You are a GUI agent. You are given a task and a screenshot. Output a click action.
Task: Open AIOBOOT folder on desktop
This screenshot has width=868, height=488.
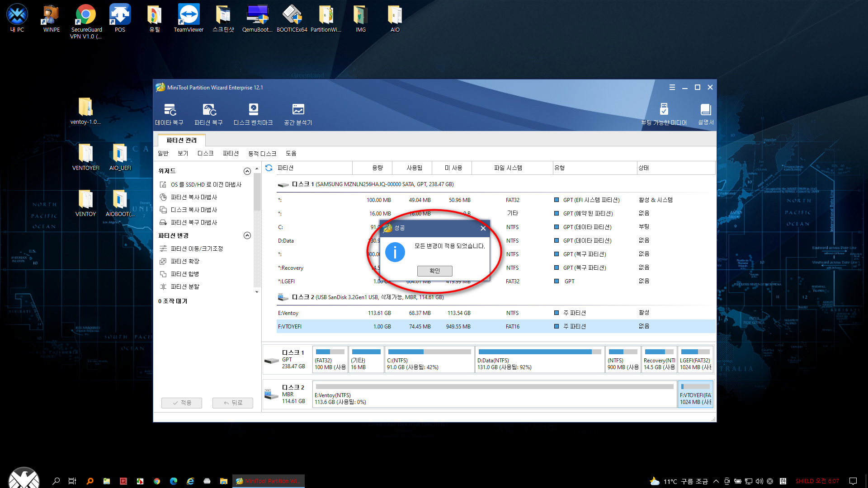(x=120, y=203)
